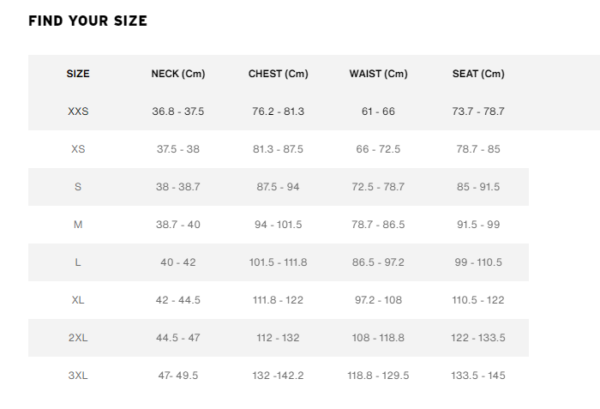
Task: Click the XS size row label
Action: pos(78,149)
